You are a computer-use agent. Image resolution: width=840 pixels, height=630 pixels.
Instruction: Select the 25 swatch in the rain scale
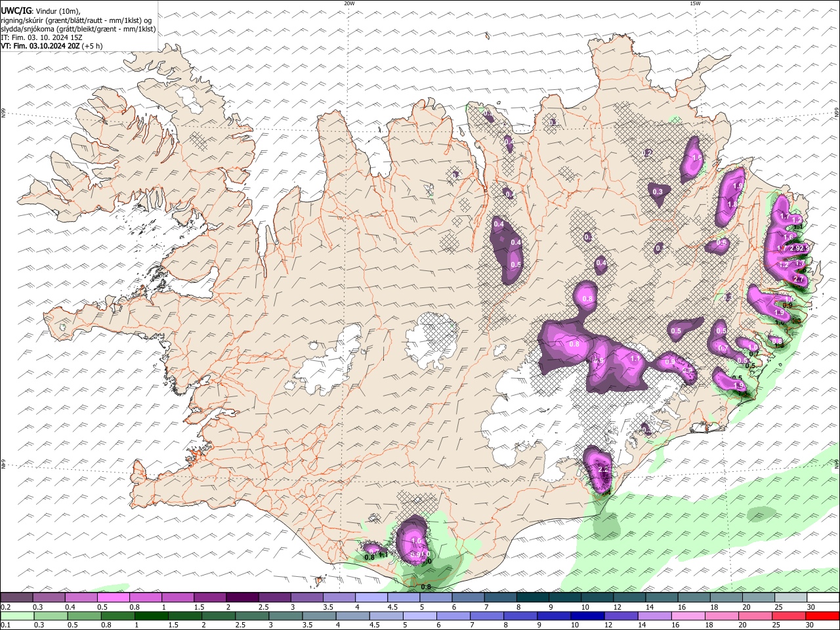click(788, 616)
